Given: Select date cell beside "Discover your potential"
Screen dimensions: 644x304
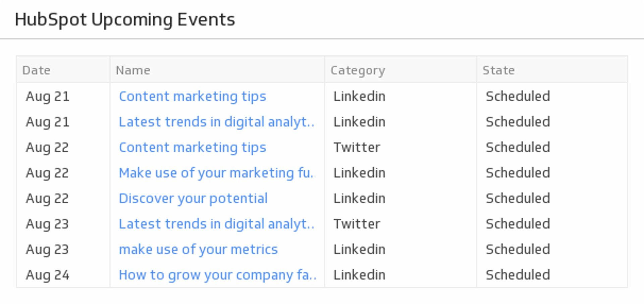Looking at the screenshot, I should click(47, 199).
